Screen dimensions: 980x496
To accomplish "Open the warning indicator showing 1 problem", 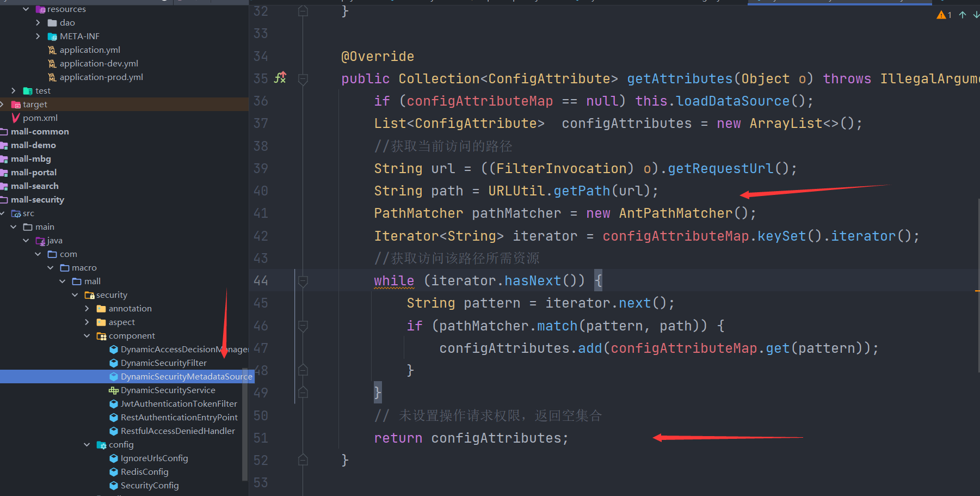I will 944,15.
